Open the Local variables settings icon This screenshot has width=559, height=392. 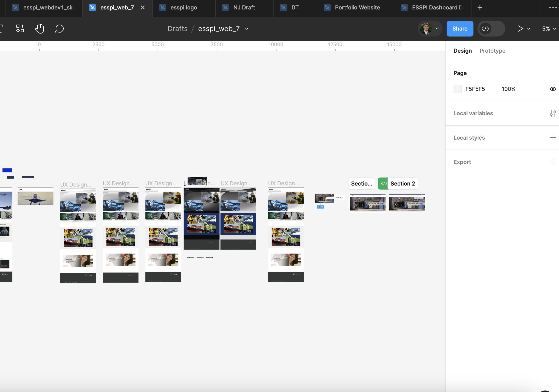coord(553,113)
